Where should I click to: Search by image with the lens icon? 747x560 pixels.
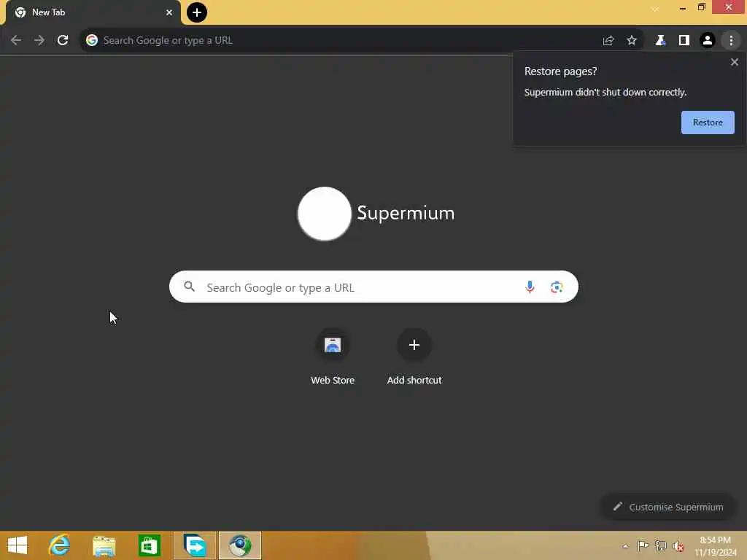coord(557,287)
